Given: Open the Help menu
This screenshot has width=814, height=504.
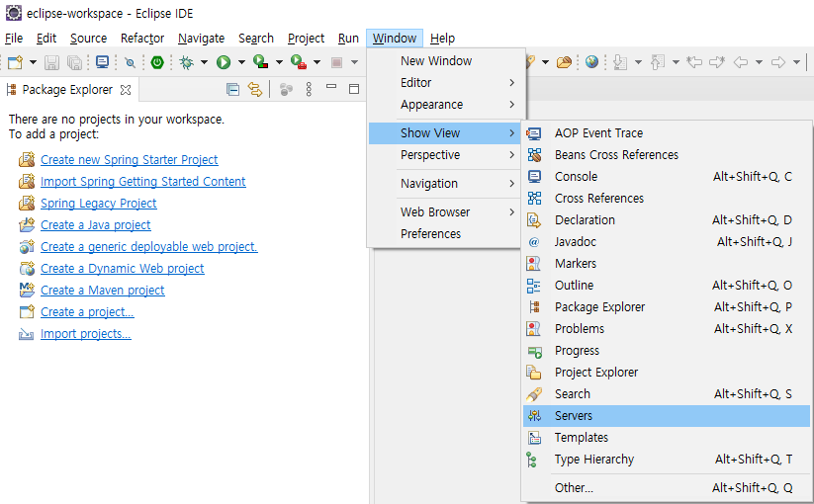Looking at the screenshot, I should (x=442, y=39).
